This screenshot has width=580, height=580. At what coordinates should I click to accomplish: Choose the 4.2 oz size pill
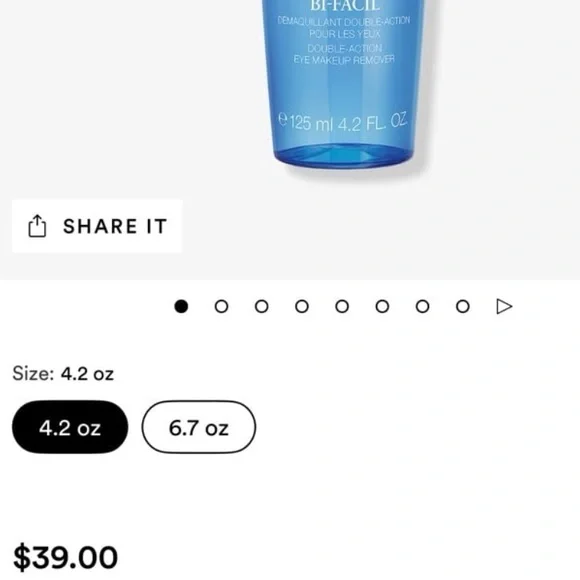click(x=70, y=427)
